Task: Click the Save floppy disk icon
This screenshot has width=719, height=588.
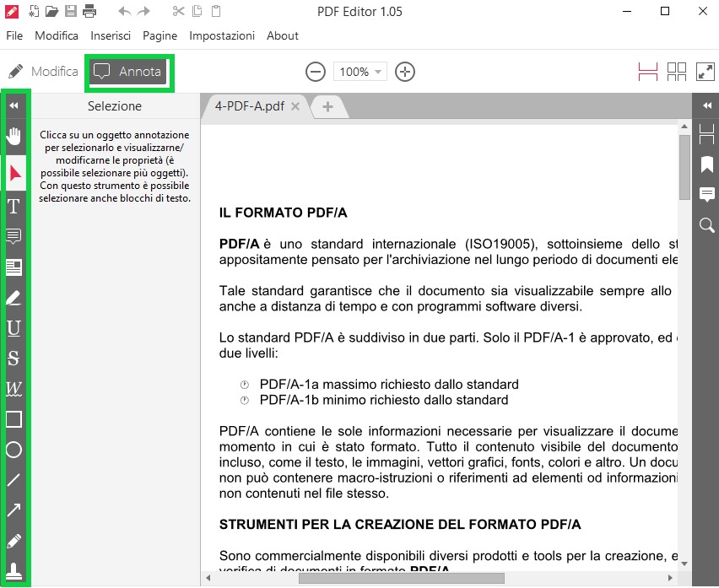Action: 71,11
